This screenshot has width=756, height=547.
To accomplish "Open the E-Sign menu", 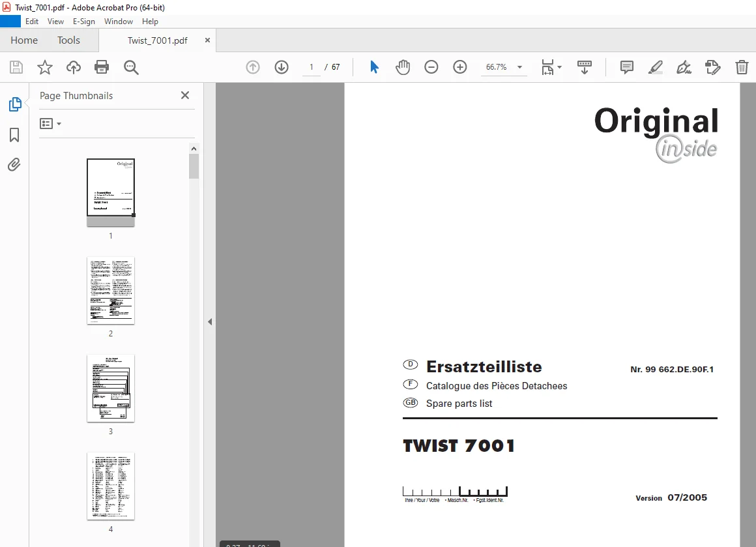I will (x=84, y=22).
